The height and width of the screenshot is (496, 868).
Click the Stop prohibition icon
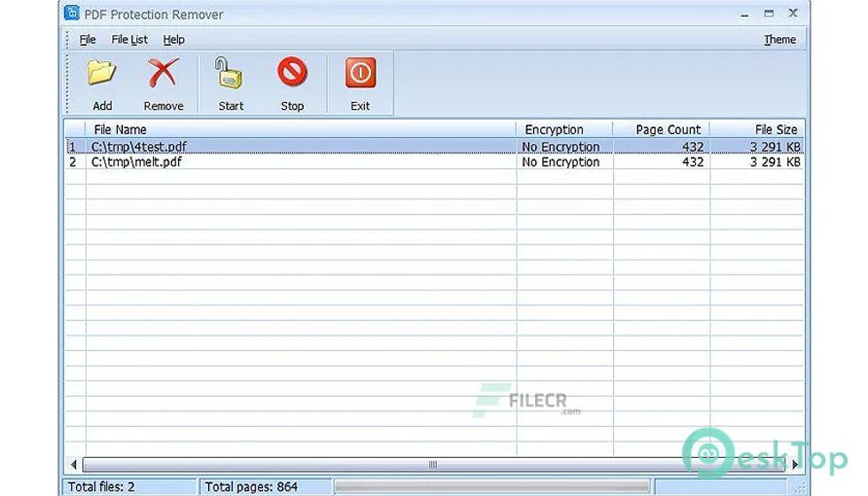tap(292, 72)
